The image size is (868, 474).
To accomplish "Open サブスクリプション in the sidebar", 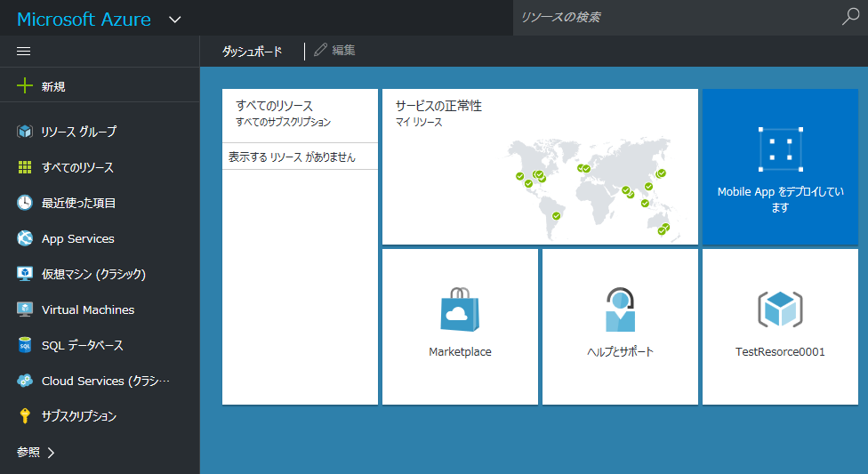I will point(78,416).
